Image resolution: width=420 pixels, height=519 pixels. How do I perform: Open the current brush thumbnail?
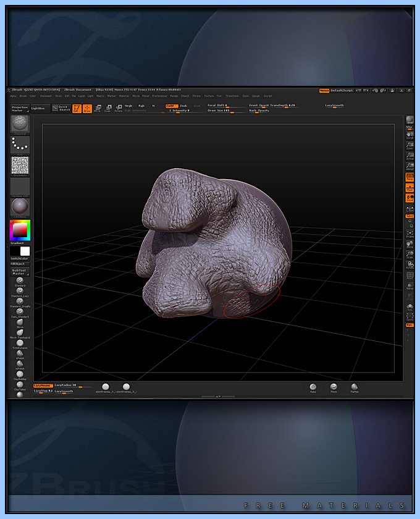click(x=20, y=124)
